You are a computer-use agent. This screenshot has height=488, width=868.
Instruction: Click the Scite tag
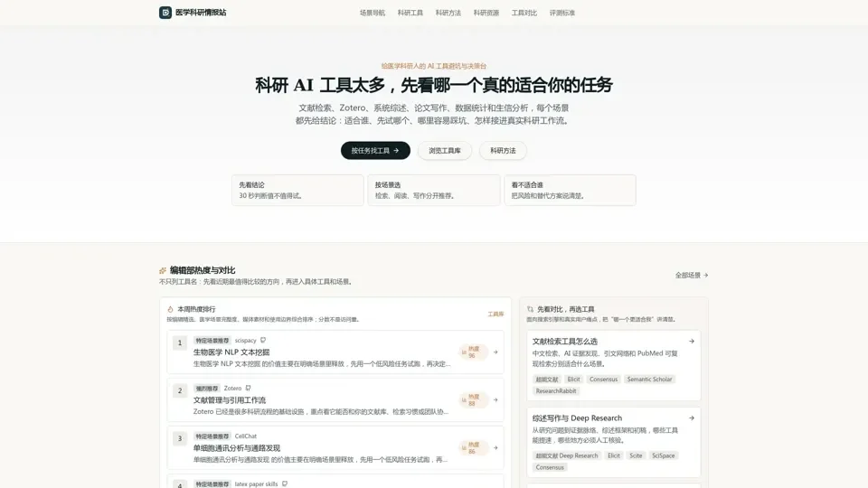point(636,455)
